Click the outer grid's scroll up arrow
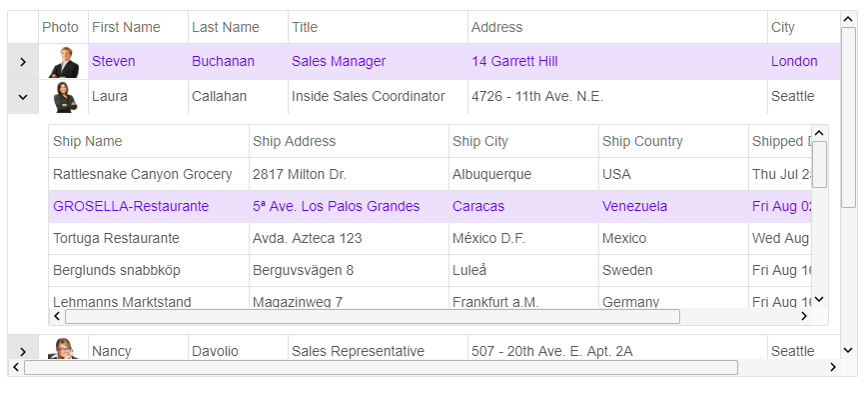The height and width of the screenshot is (396, 868). click(848, 19)
